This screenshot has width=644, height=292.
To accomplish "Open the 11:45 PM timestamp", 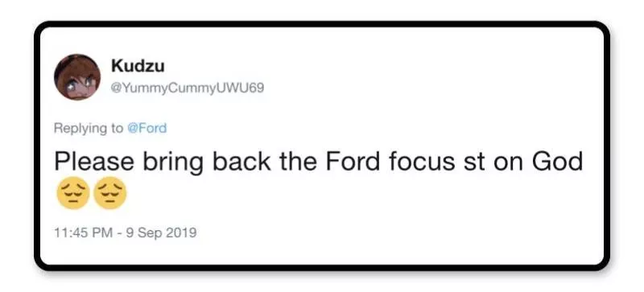I will 84,232.
